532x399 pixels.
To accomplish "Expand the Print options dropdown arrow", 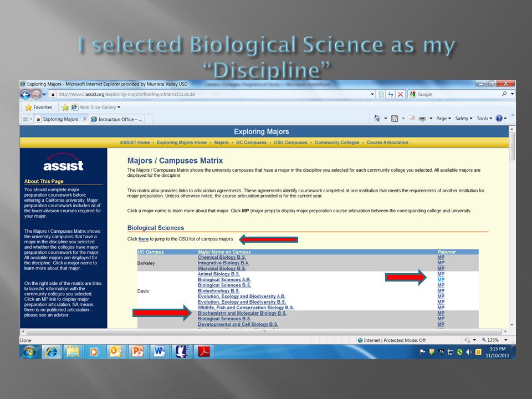I will [431, 119].
